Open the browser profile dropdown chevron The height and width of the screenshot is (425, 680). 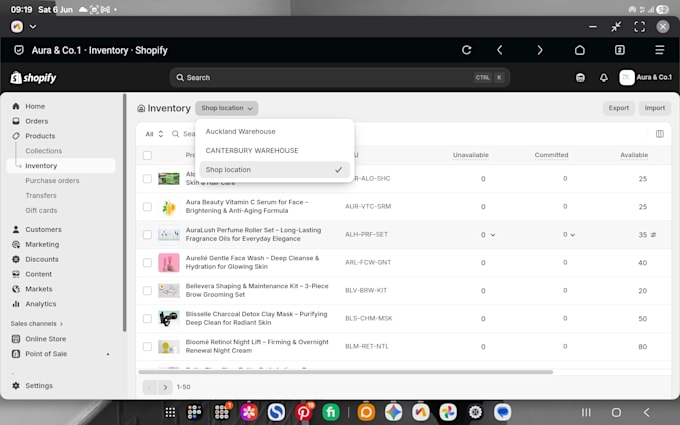33,27
